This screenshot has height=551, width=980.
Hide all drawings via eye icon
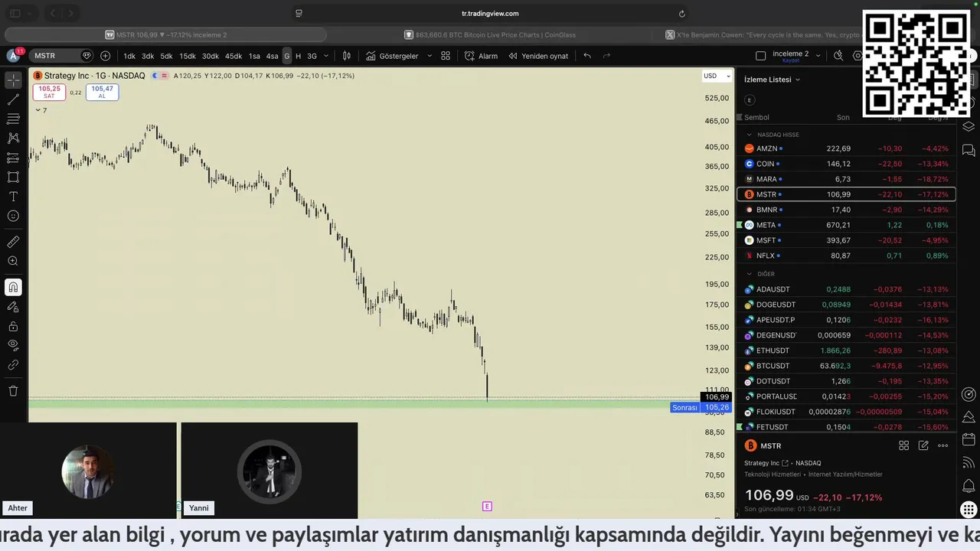(13, 345)
